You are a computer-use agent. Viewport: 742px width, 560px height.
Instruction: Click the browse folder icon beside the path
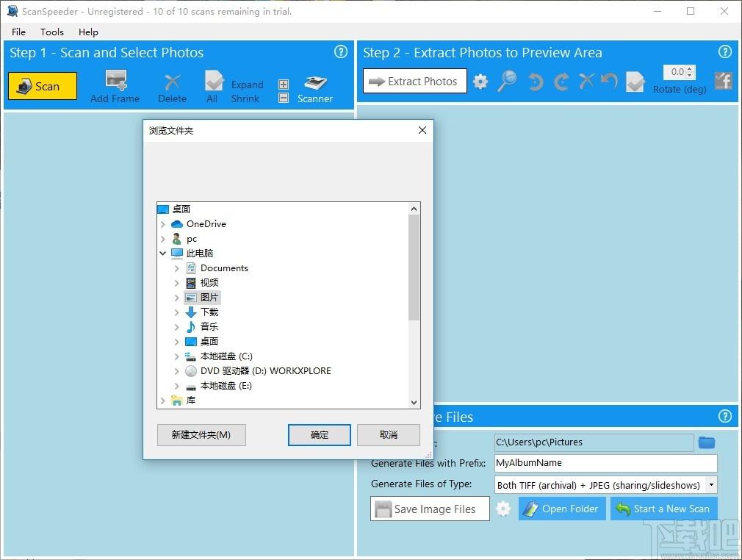(707, 442)
